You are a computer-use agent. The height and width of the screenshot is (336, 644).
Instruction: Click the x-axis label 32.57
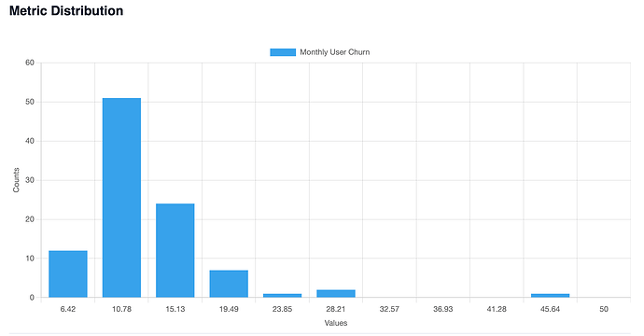389,309
